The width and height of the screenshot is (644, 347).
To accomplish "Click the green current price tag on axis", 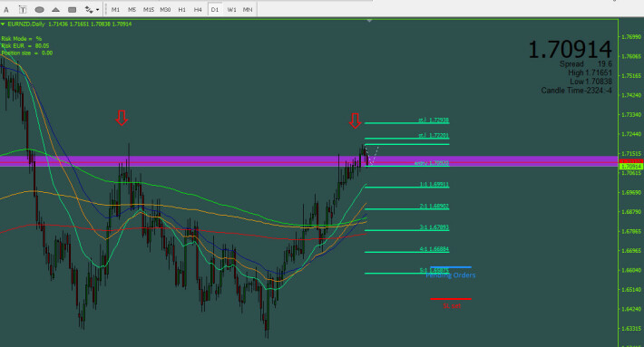I will (630, 167).
